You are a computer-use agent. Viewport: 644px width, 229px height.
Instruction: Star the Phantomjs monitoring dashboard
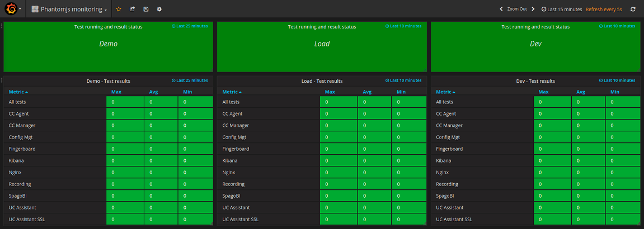pyautogui.click(x=118, y=9)
